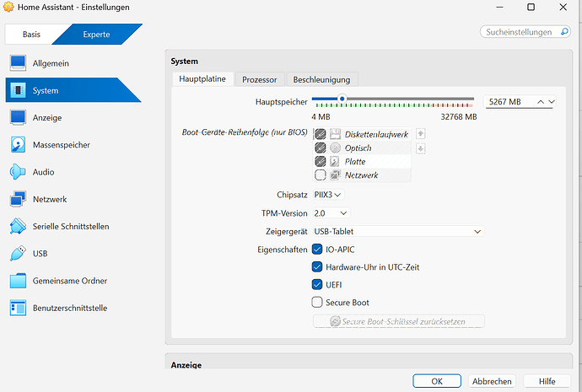The width and height of the screenshot is (582, 392).
Task: Expand the Chipsatz PIIX3 dropdown
Action: coord(328,195)
